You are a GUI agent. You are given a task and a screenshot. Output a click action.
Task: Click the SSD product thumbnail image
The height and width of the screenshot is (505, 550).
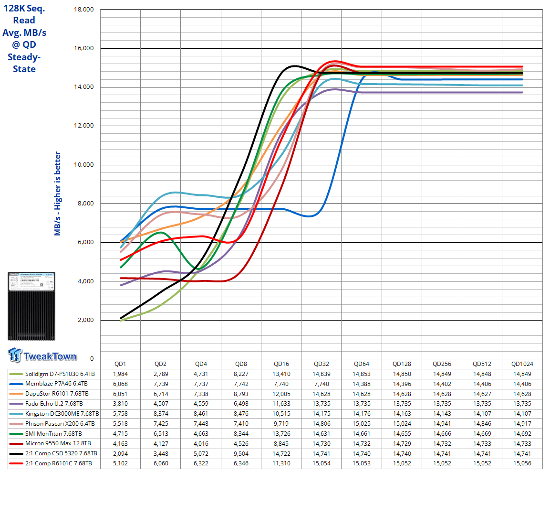[32, 306]
